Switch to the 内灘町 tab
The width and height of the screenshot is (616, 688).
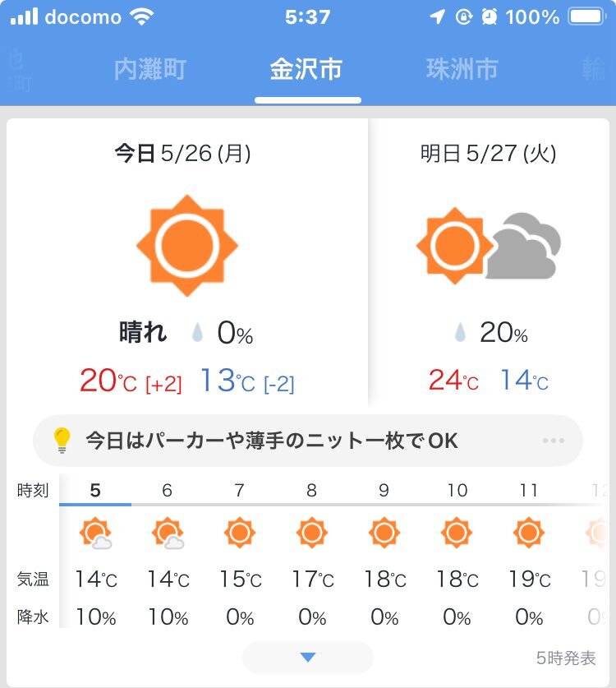coord(150,69)
